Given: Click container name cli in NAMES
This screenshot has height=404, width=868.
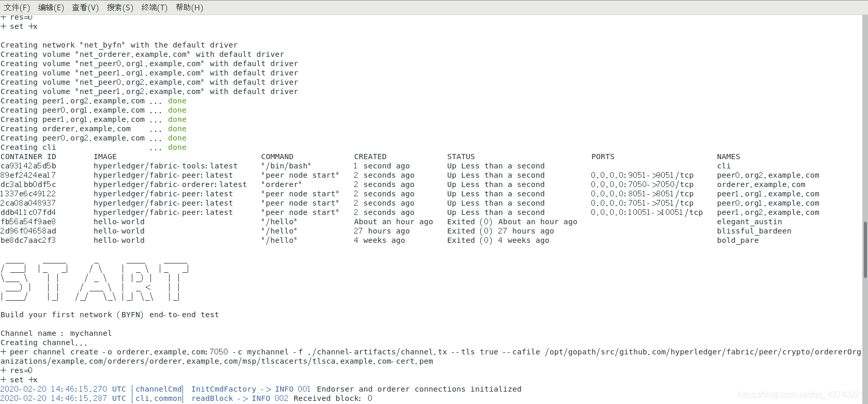Looking at the screenshot, I should [724, 166].
